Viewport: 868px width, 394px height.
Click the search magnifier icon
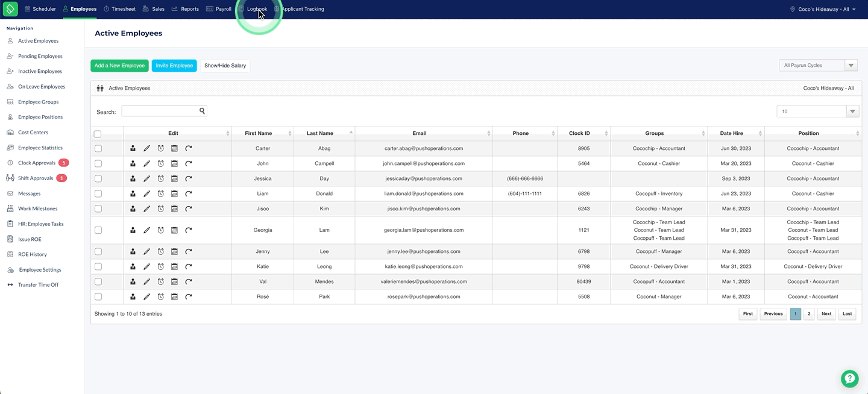203,111
